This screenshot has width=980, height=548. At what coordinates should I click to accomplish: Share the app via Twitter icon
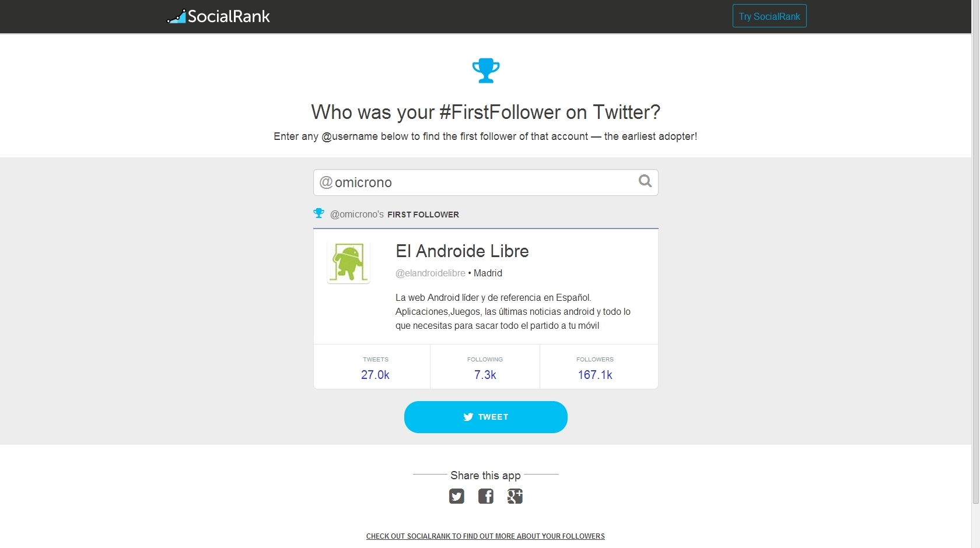click(456, 496)
